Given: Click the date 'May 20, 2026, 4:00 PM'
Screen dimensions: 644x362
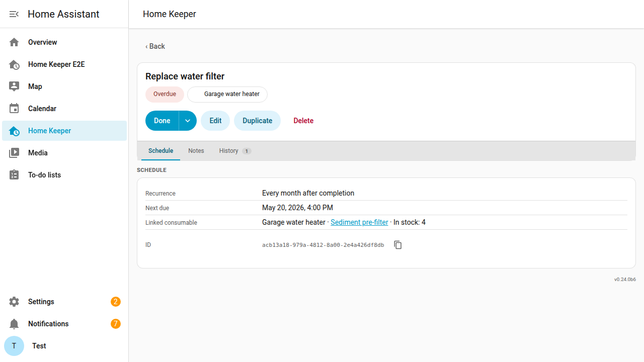Looking at the screenshot, I should click(297, 208).
